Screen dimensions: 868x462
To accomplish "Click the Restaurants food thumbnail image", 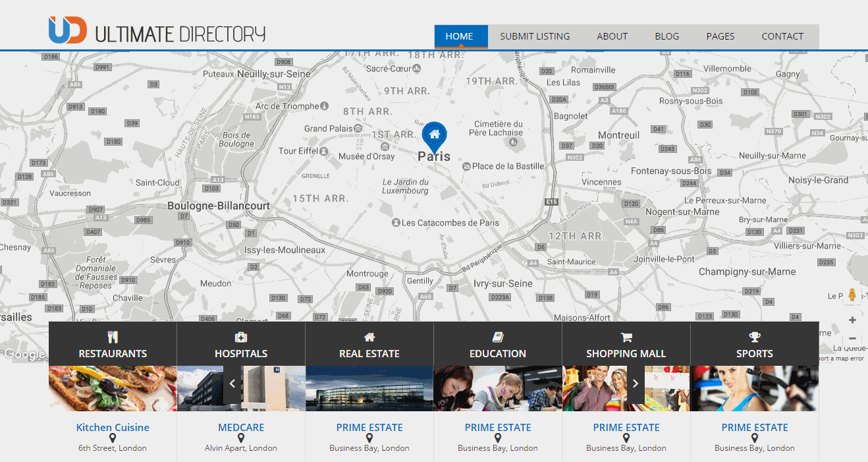I will tap(113, 389).
